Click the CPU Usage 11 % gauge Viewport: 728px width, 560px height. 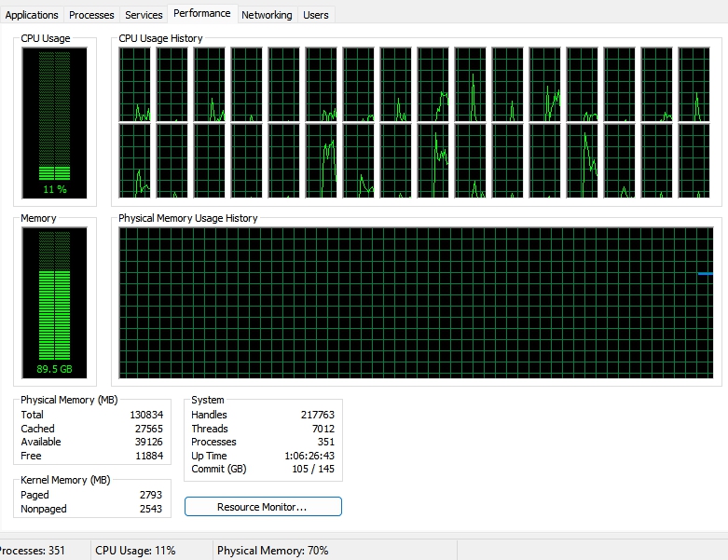[54, 123]
